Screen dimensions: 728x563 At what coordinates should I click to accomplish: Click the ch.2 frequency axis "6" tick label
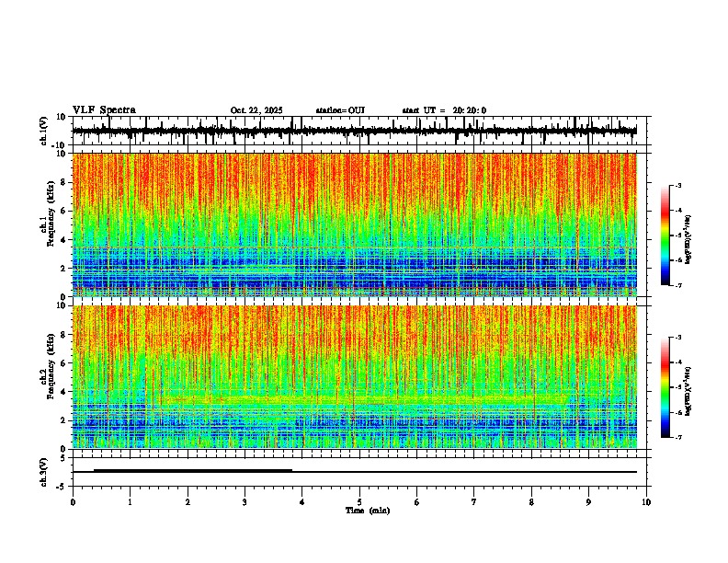(64, 363)
